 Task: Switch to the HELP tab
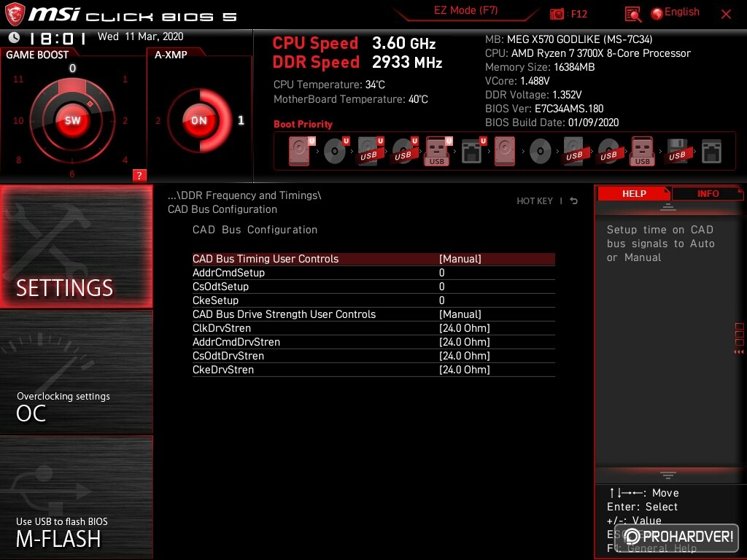634,194
